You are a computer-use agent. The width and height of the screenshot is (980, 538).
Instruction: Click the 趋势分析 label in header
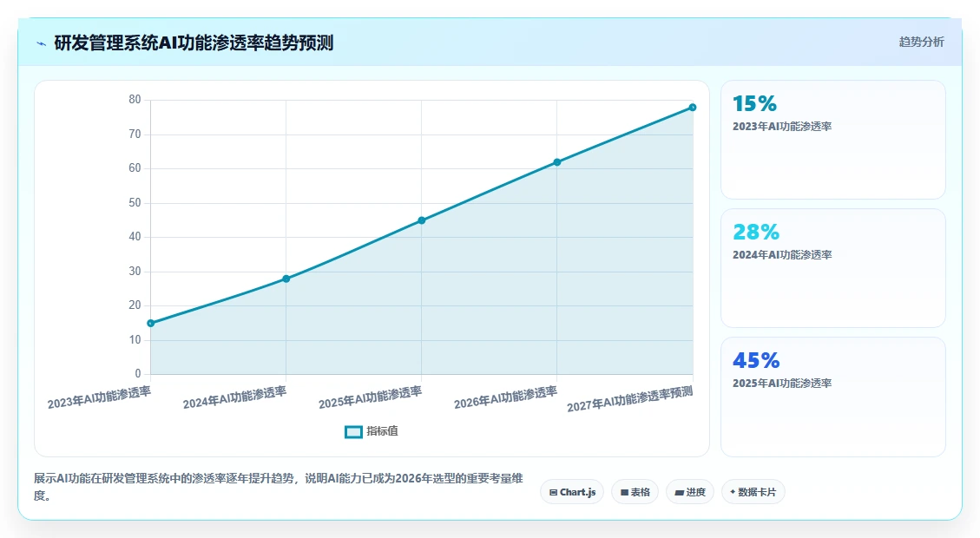tap(921, 42)
